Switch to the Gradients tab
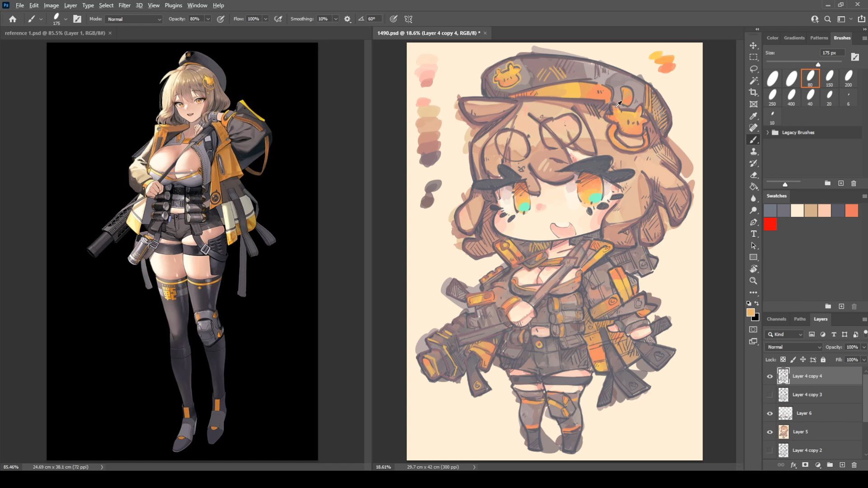Image resolution: width=868 pixels, height=488 pixels. click(794, 38)
